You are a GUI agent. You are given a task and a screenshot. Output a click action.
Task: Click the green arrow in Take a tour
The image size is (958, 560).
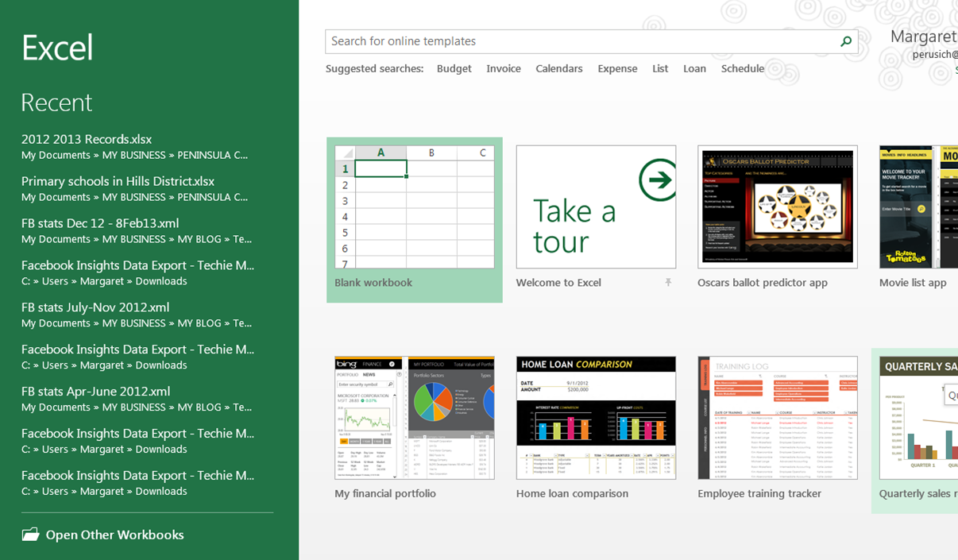658,180
